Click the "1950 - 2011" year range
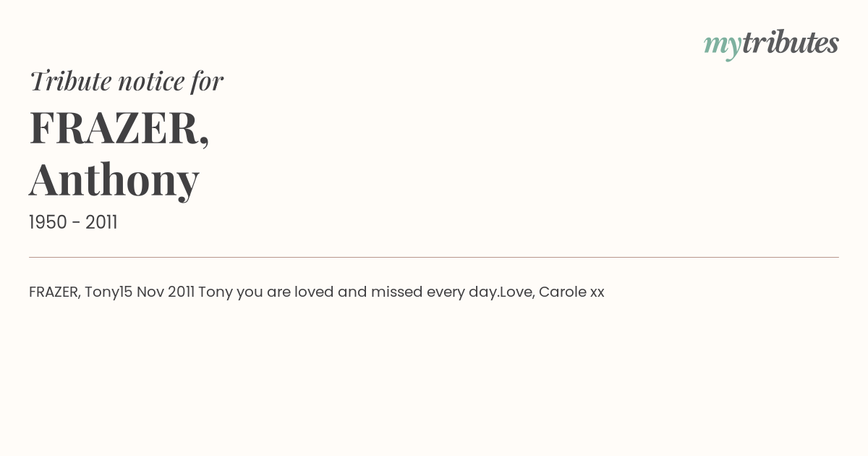Viewport: 868px width, 456px height. tap(73, 222)
